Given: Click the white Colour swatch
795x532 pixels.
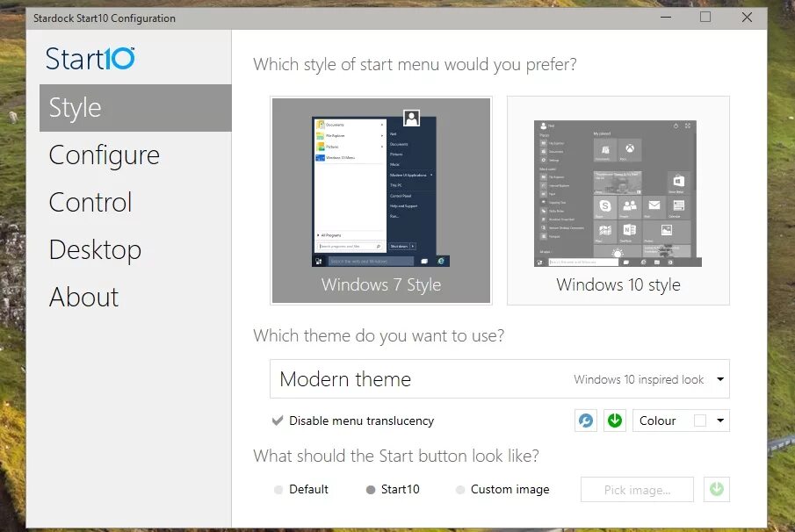Looking at the screenshot, I should click(x=699, y=421).
